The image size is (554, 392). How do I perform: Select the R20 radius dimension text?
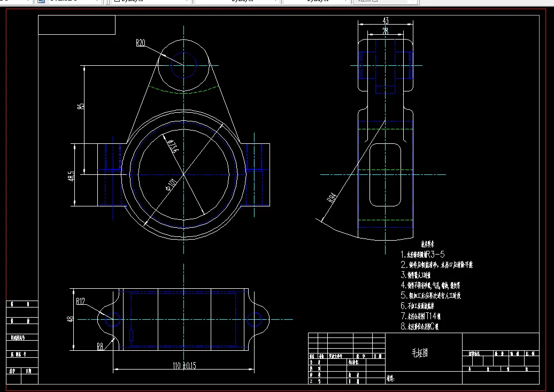[x=141, y=43]
